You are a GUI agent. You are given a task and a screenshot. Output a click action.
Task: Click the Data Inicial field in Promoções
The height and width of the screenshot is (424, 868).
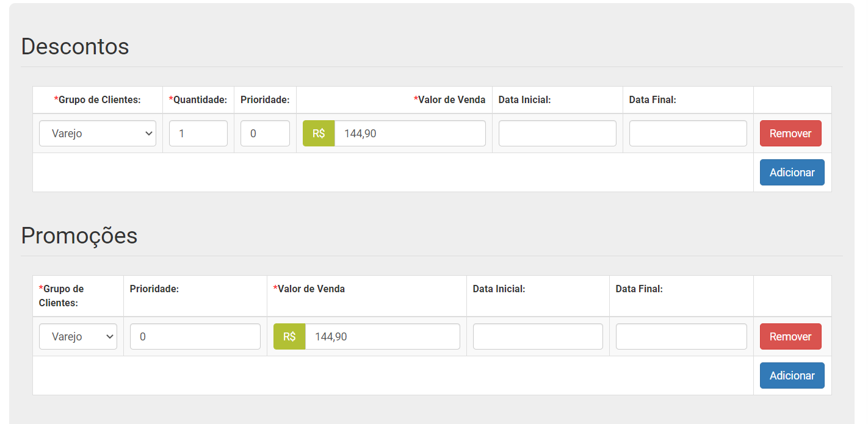[x=538, y=337]
